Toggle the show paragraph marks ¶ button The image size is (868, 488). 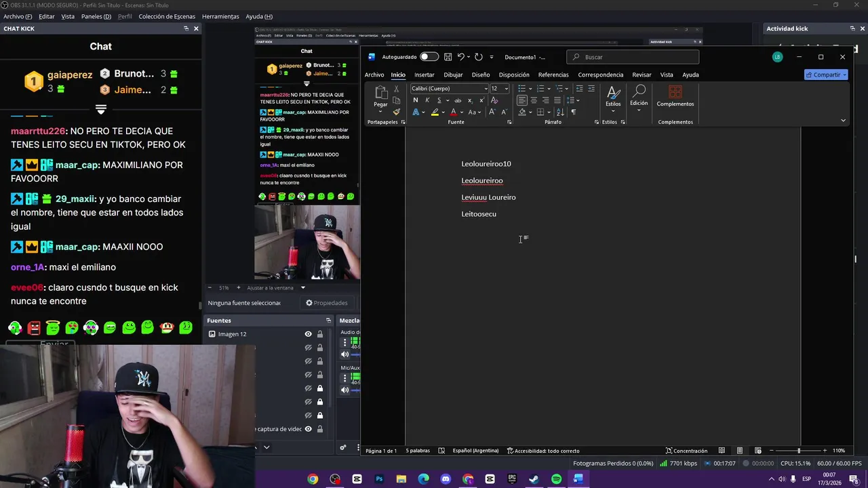[x=574, y=112]
